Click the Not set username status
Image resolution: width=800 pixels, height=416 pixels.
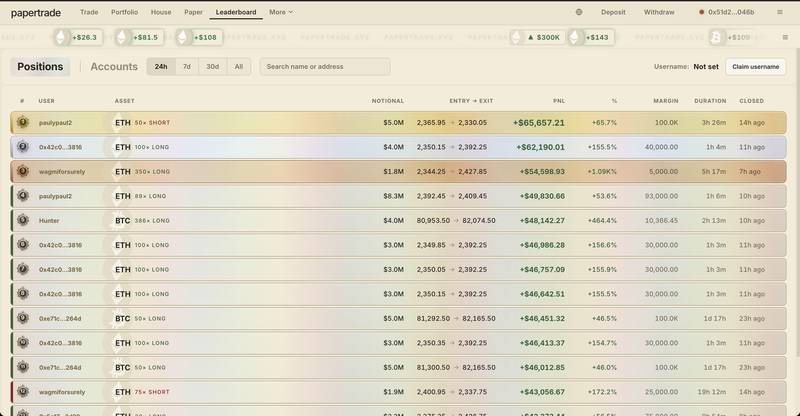coord(706,67)
